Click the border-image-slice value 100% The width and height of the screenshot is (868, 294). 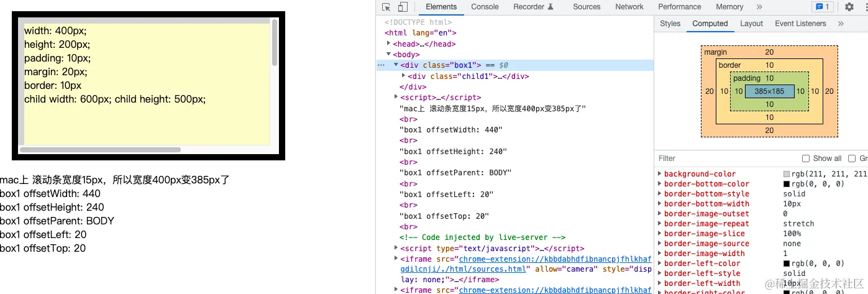(x=793, y=234)
